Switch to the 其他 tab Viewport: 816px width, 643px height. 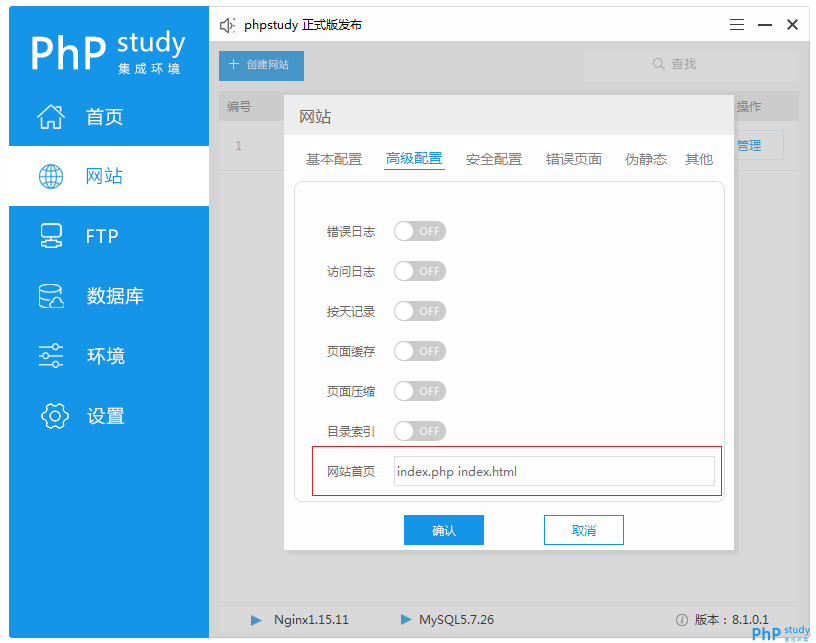click(x=699, y=159)
